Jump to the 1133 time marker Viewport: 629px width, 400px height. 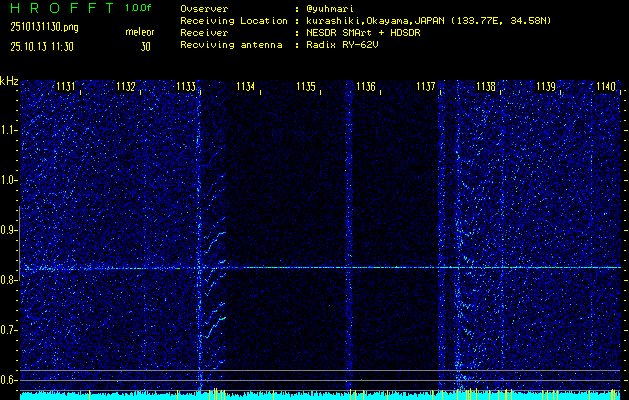pos(185,87)
